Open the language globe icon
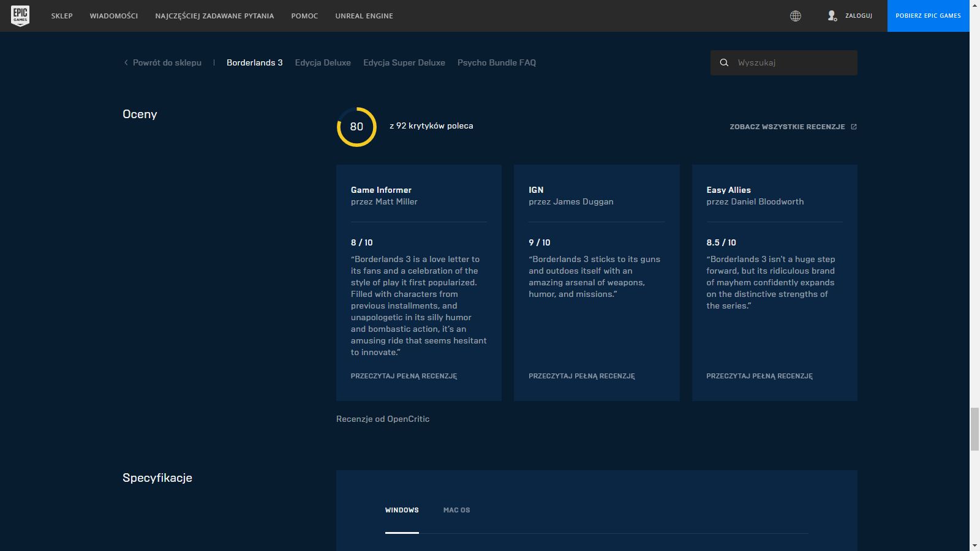Screen dimensions: 980x551 coord(795,16)
